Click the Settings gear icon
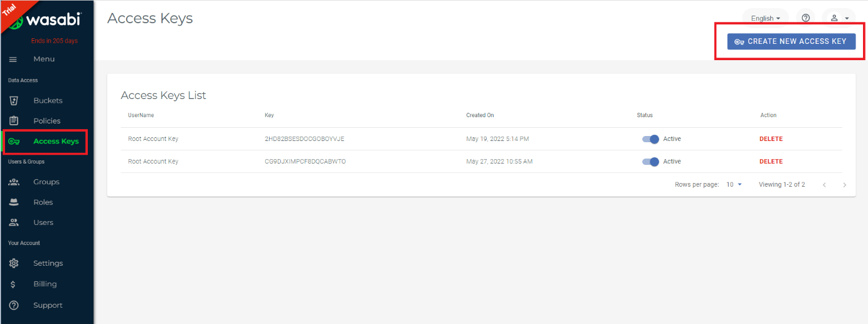Viewport: 868px width, 324px height. [13, 263]
